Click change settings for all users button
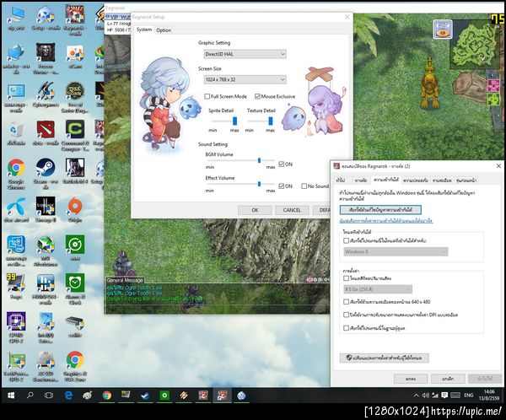 coord(384,358)
